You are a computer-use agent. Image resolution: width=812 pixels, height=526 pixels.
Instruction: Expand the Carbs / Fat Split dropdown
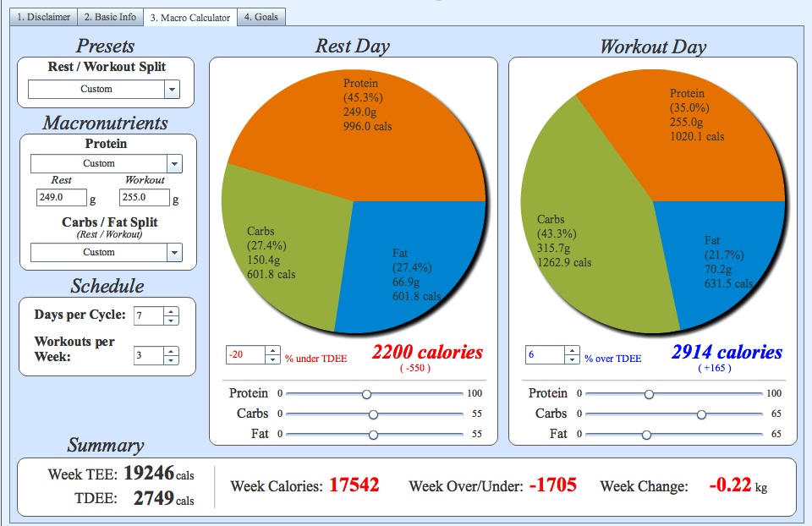(174, 252)
